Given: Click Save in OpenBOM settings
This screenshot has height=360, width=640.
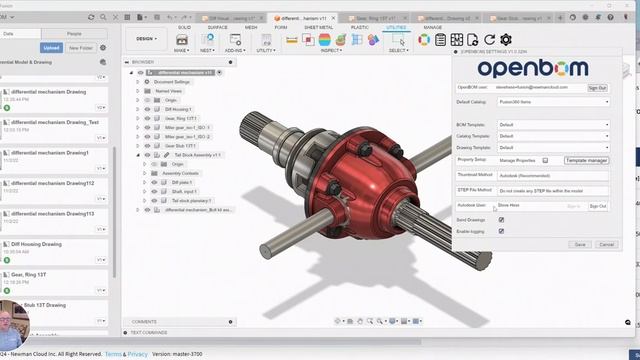Looking at the screenshot, I should coord(580,244).
